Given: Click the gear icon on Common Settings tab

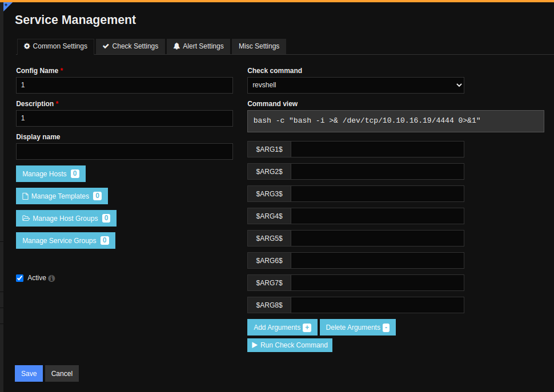Looking at the screenshot, I should (x=27, y=46).
